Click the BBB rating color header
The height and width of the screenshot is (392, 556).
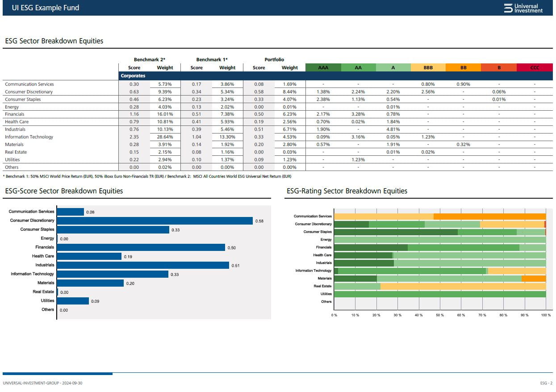coord(428,67)
